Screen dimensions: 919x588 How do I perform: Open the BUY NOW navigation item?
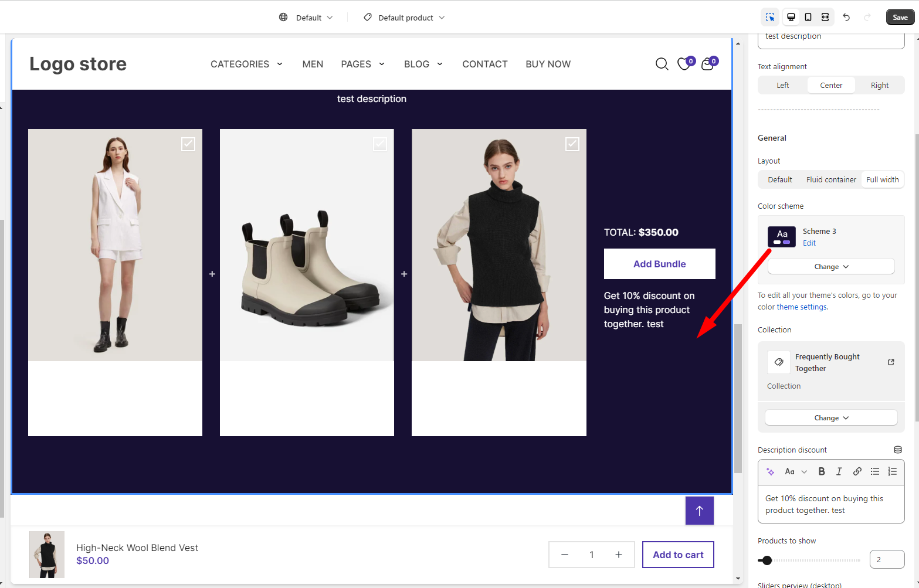click(548, 64)
